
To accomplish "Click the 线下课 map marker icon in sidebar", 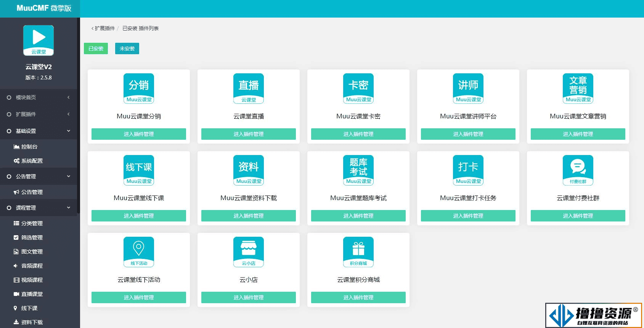I will (15, 308).
